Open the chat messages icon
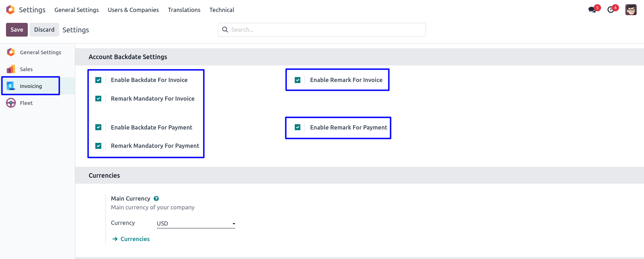The image size is (644, 259). 592,10
